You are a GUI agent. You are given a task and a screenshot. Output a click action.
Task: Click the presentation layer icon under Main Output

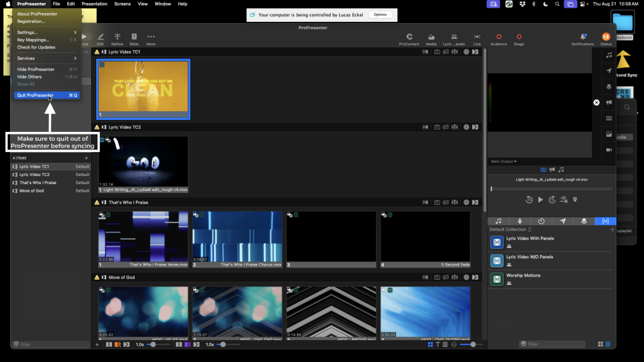click(x=543, y=170)
